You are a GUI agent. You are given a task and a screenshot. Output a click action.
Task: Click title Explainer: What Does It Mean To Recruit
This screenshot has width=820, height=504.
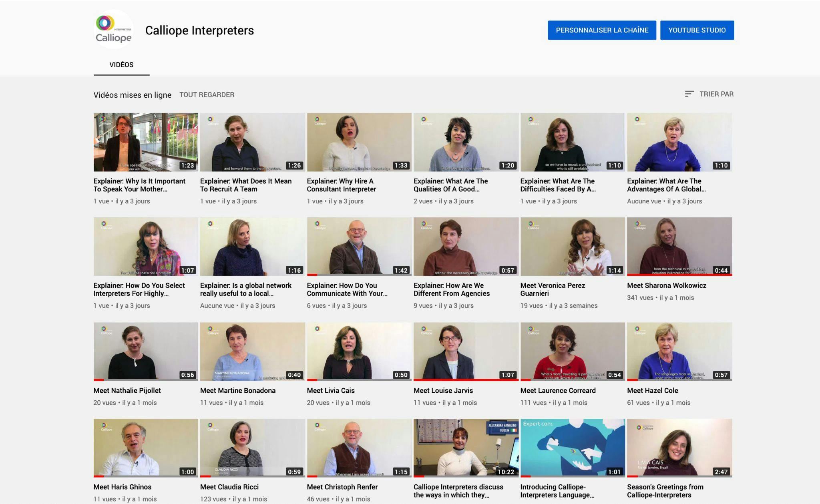(x=246, y=185)
